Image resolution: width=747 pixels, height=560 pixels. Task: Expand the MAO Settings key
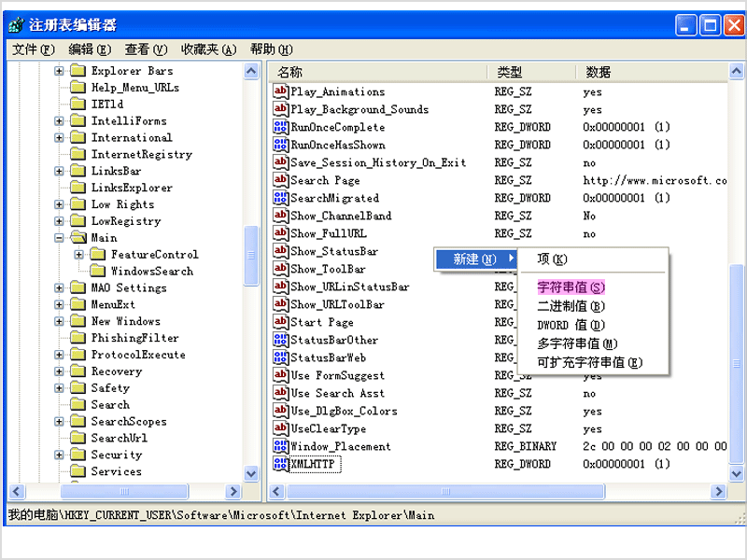59,287
